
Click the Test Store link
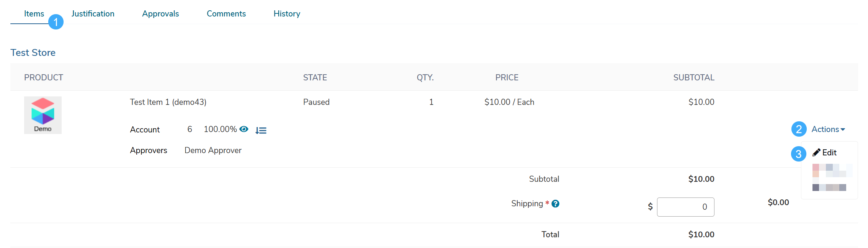pos(33,52)
